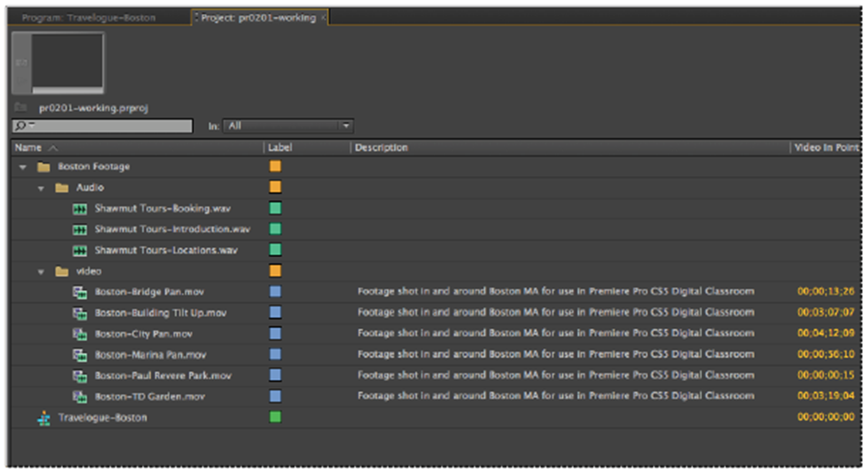Click blue label swatch of Boston-Bridge Pan.mov

tap(275, 292)
